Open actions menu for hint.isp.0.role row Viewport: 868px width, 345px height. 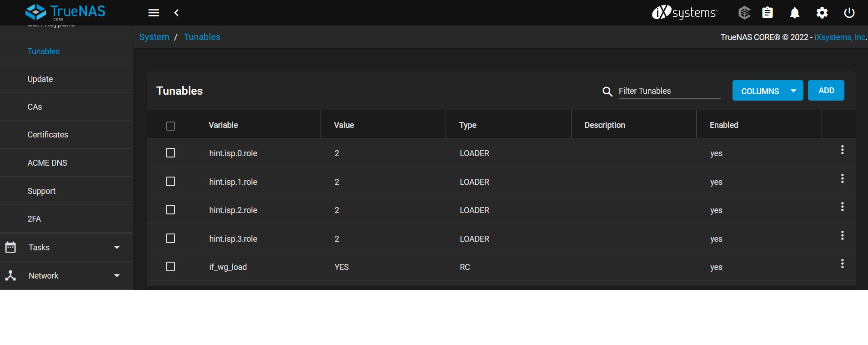point(843,150)
